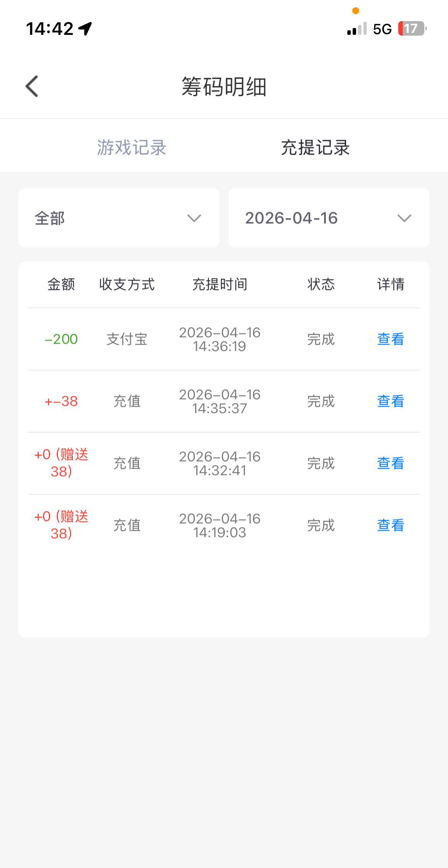Screen dimensions: 448x868
Task: Tap the -200 amount entry
Action: pos(61,339)
